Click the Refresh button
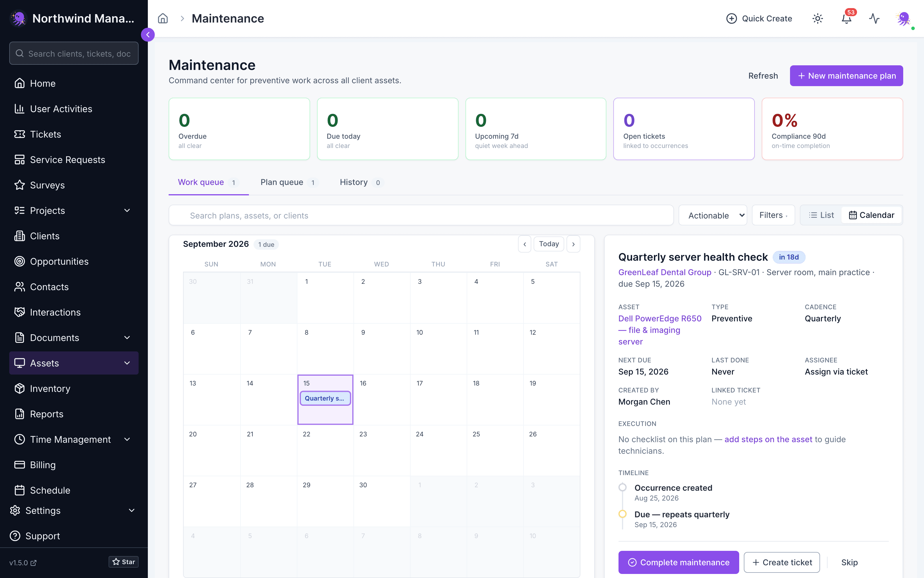The height and width of the screenshot is (578, 924). pos(763,76)
